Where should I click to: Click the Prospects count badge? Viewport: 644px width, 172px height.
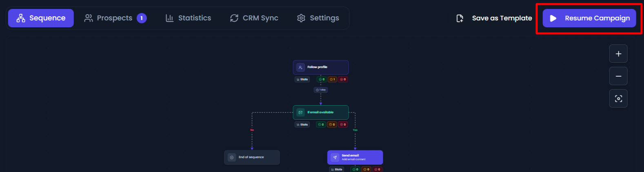tap(142, 18)
